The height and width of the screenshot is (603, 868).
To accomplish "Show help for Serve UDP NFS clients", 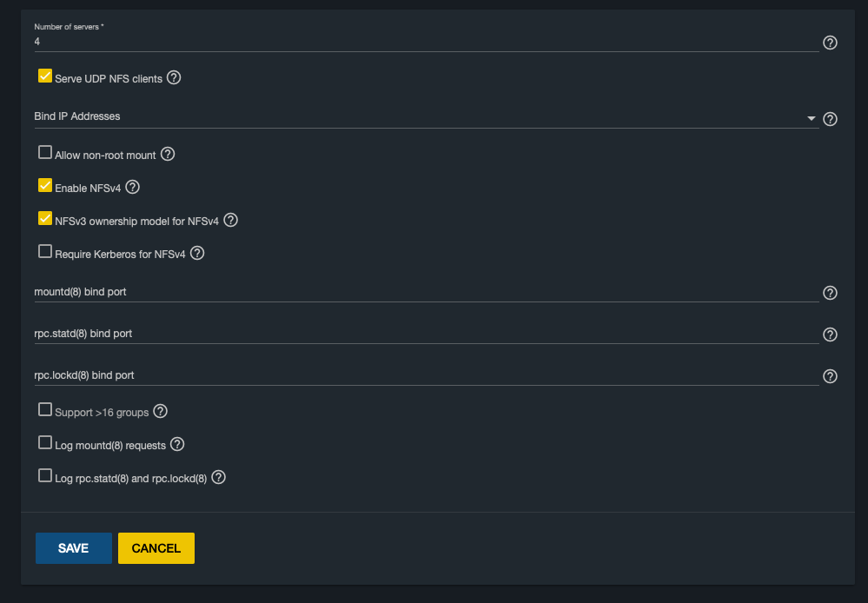I will pyautogui.click(x=174, y=77).
